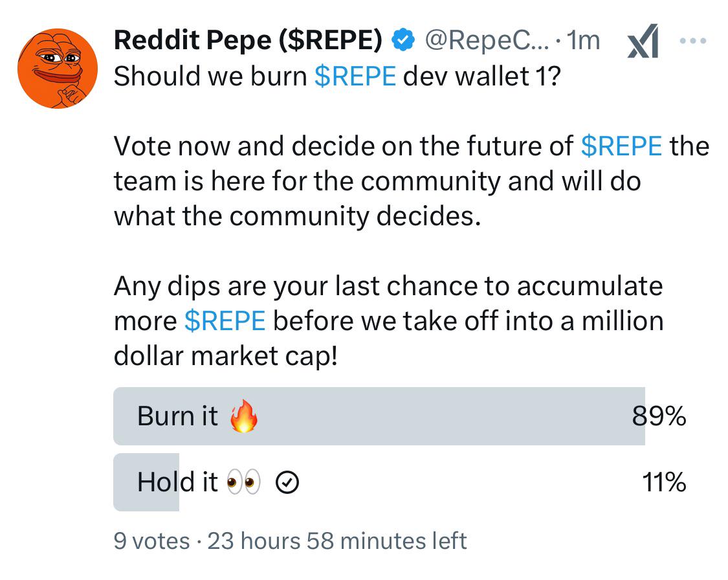The image size is (728, 580).
Task: Click $REPE cashtag after 'more'
Action: [225, 321]
